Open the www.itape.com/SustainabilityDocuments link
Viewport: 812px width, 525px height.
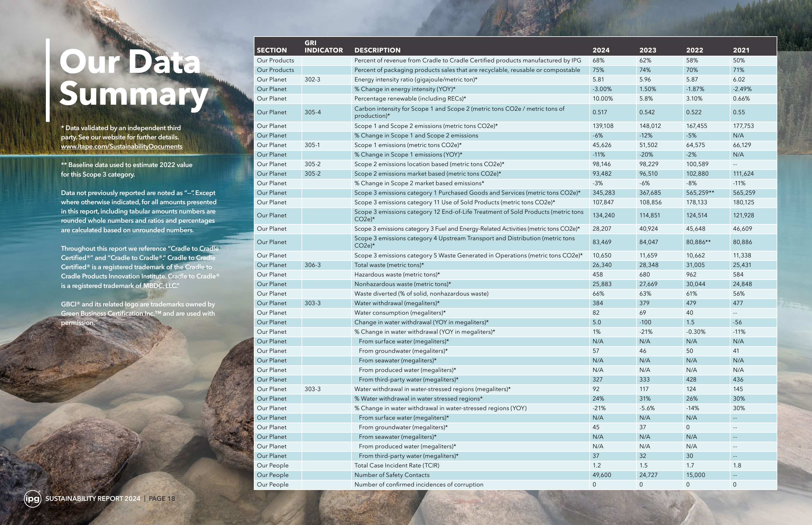121,147
